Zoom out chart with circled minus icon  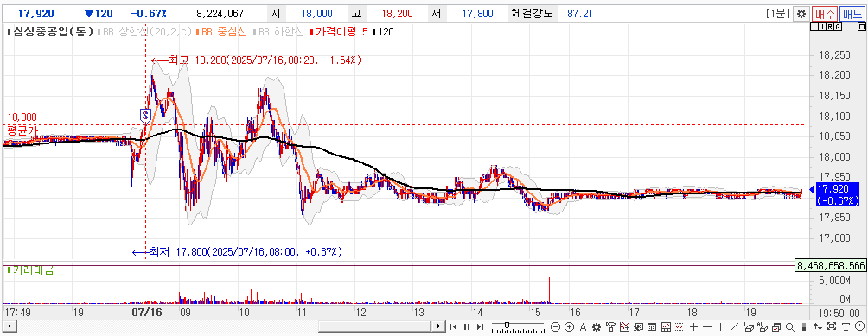point(555,326)
